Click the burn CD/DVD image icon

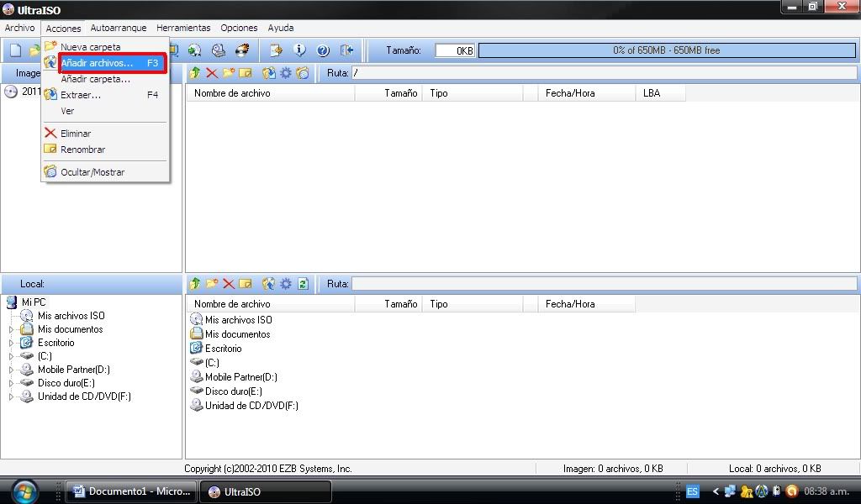pos(241,50)
